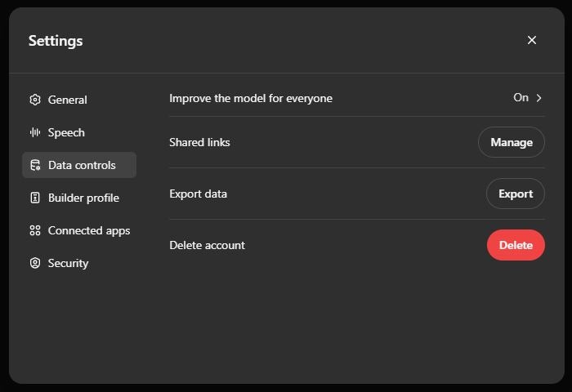Click the On status for model improvement
The width and height of the screenshot is (572, 392).
coord(521,98)
